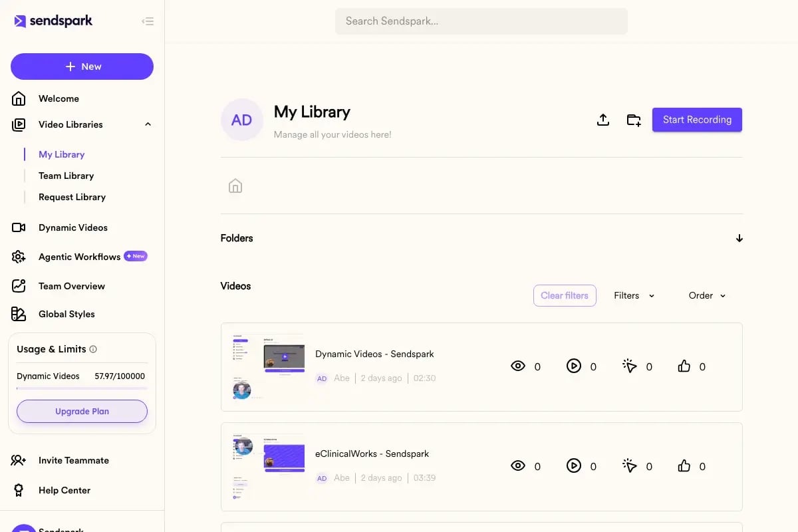Click the title "eClinicalWorks - Sendspark"
The height and width of the screenshot is (532, 798).
pyautogui.click(x=372, y=454)
